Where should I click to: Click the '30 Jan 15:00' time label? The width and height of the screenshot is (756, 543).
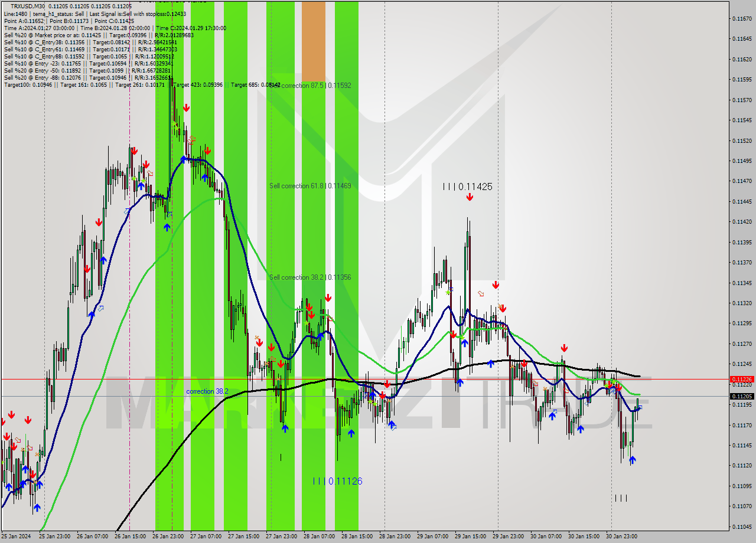[x=583, y=537]
